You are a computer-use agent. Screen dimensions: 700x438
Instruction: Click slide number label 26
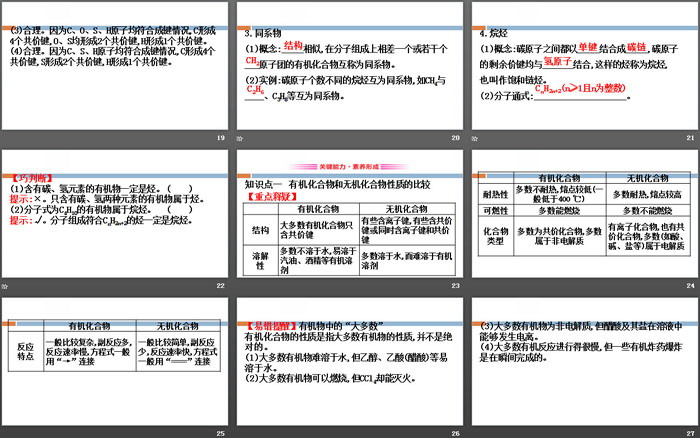click(x=455, y=434)
